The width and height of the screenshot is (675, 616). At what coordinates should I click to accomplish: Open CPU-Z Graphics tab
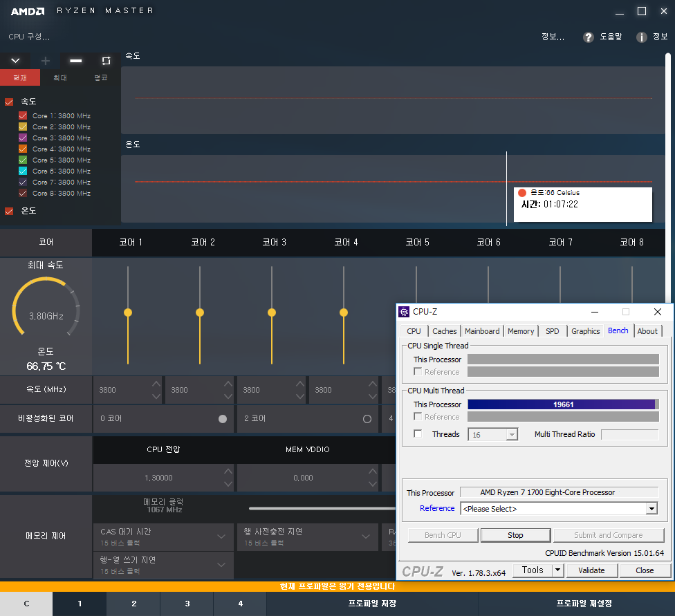pos(586,331)
